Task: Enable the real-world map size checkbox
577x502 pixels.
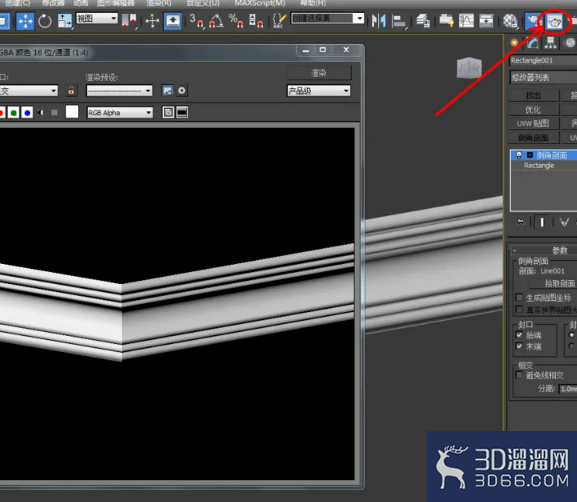Action: (519, 309)
